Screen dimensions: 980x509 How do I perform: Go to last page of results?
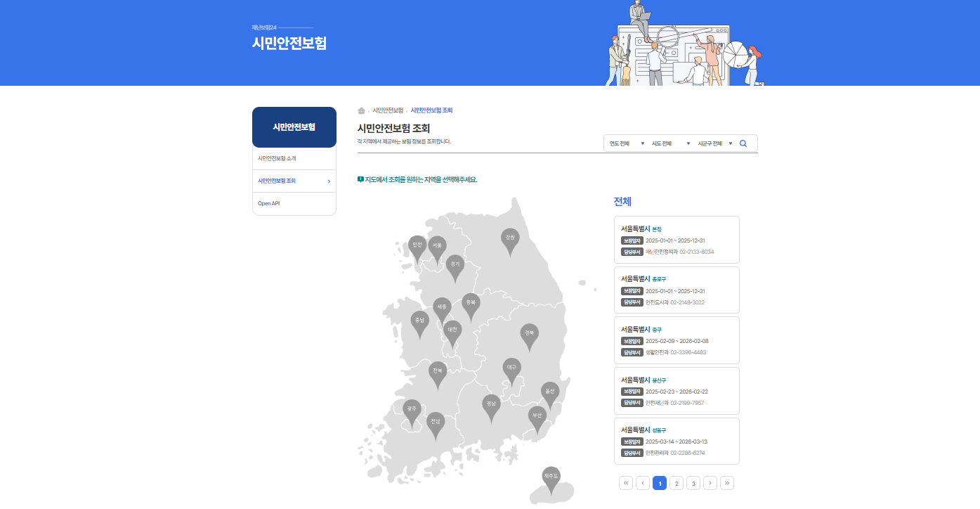pos(727,483)
